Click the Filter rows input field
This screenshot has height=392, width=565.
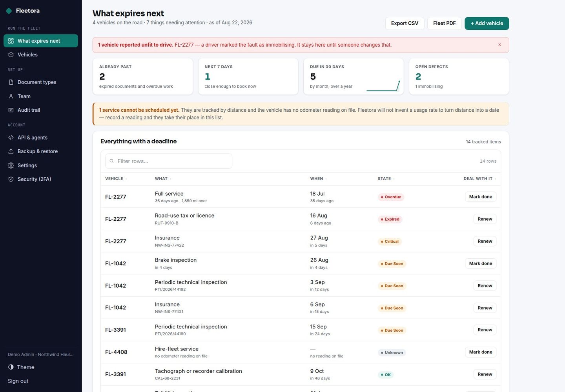169,161
